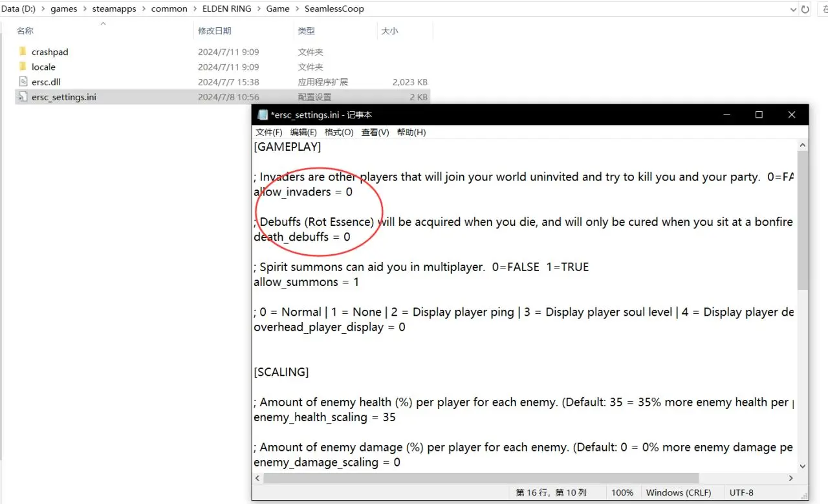
Task: Click Notepad vertical scrollbar up arrow
Action: click(x=803, y=146)
